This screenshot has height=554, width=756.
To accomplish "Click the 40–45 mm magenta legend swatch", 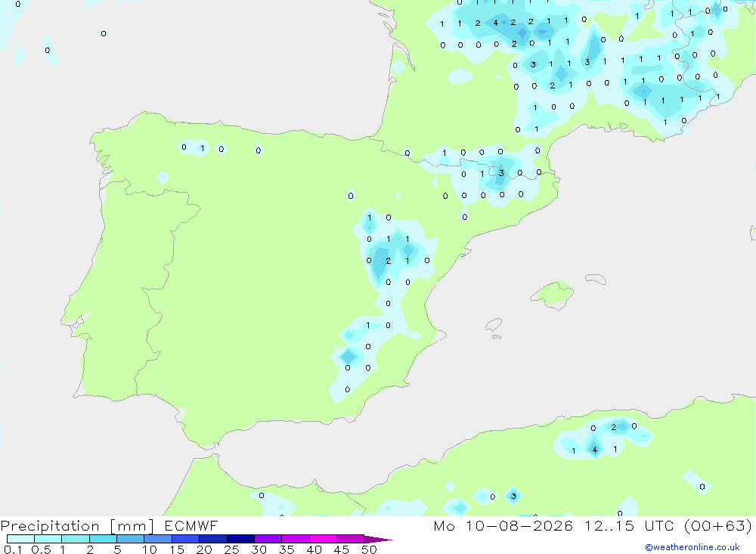I will [x=323, y=539].
